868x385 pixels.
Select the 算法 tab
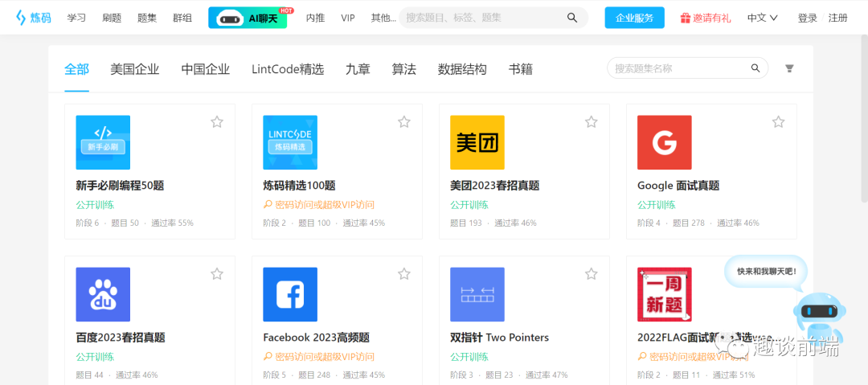pos(403,69)
